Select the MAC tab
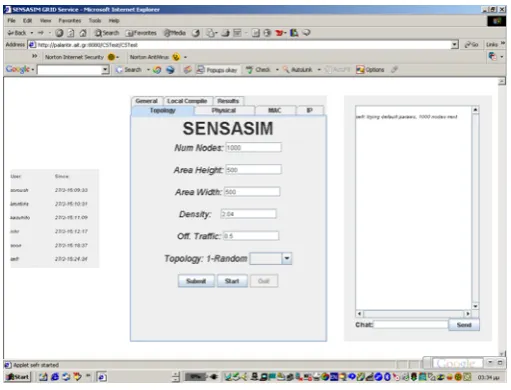511x390 pixels. pos(275,110)
